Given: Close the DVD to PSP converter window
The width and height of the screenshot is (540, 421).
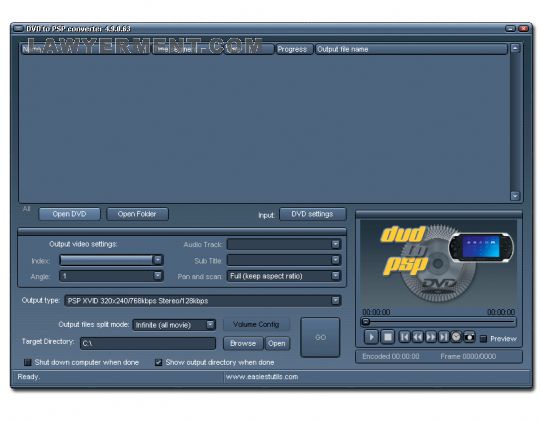Looking at the screenshot, I should point(523,29).
